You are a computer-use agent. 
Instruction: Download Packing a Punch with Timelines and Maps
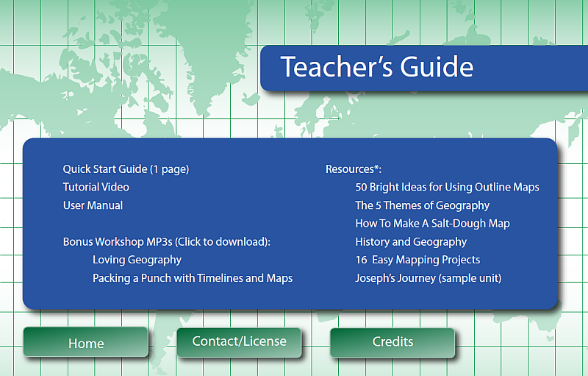(193, 278)
